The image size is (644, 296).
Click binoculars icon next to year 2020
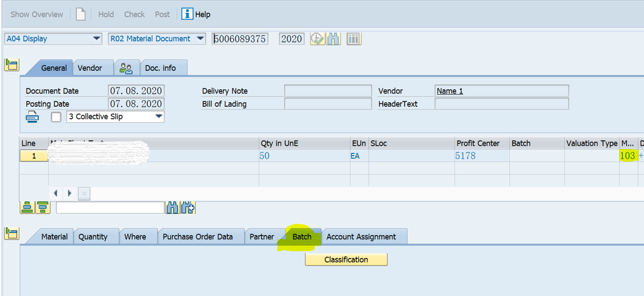coord(334,39)
